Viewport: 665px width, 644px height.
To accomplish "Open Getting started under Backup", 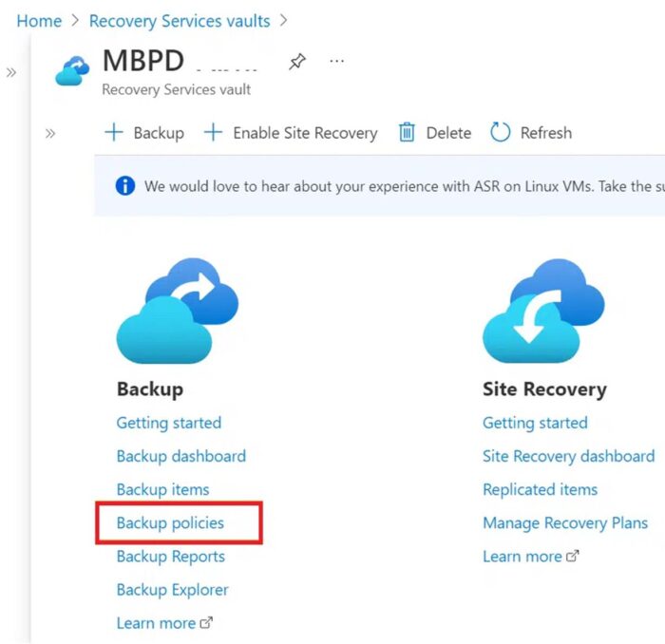I will (x=169, y=423).
